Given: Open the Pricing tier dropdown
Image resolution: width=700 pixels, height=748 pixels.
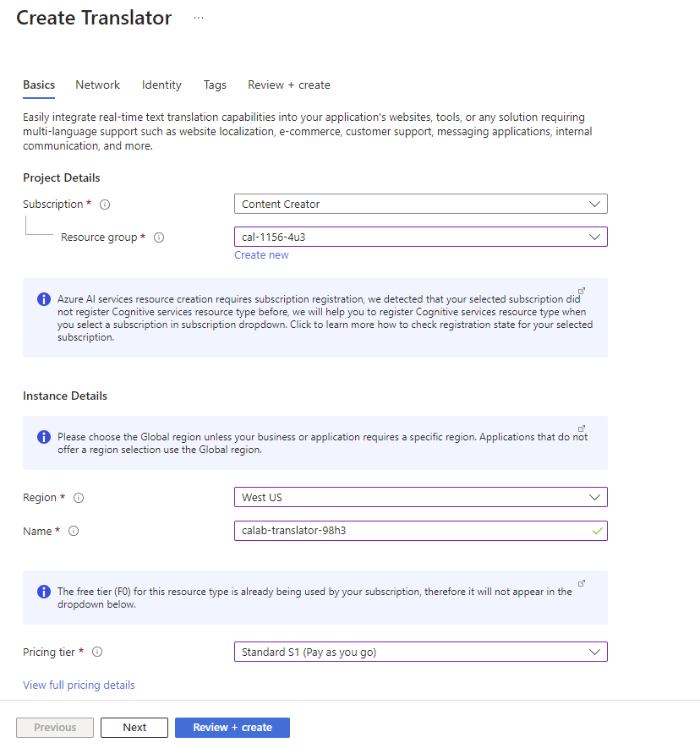Looking at the screenshot, I should point(420,652).
